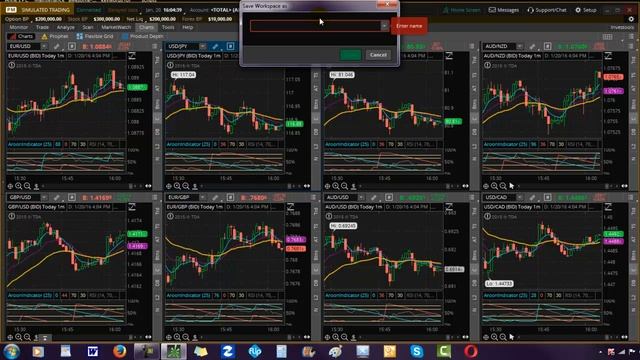Expand the EUR/GBP symbol dropdown
640x360 pixels.
202,198
